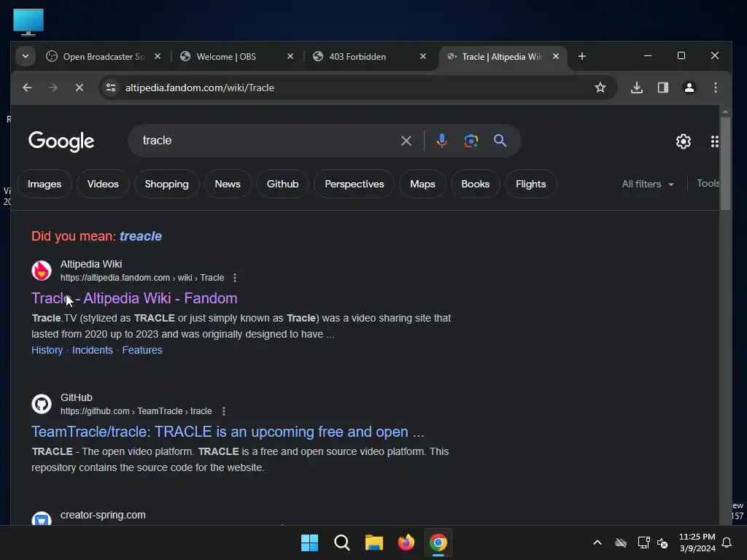Show hidden system tray icons
The image size is (747, 560).
point(597,542)
